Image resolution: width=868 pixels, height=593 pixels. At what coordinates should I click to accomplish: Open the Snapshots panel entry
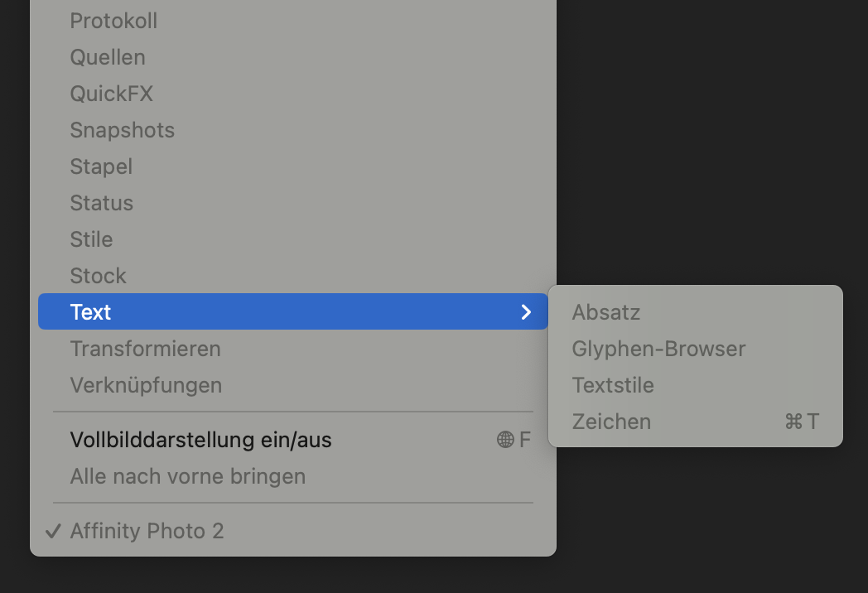(x=293, y=130)
